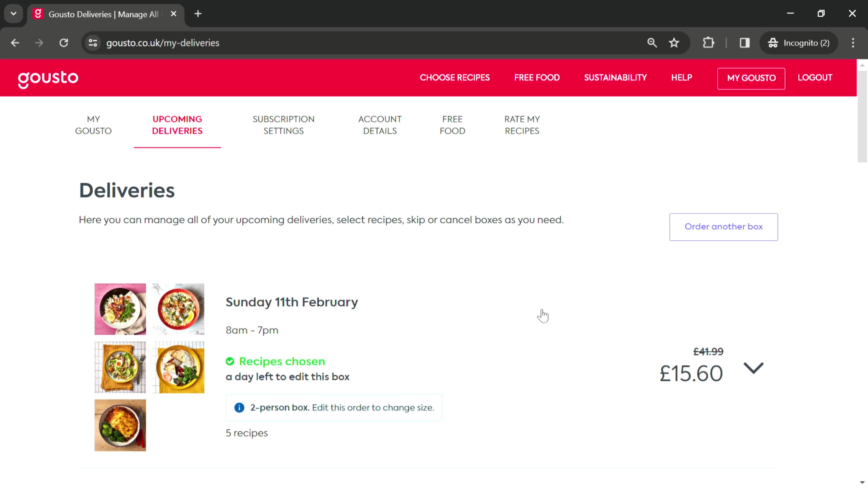Image resolution: width=868 pixels, height=488 pixels.
Task: Click the CHOOSE RECIPES nav icon
Action: [x=455, y=77]
